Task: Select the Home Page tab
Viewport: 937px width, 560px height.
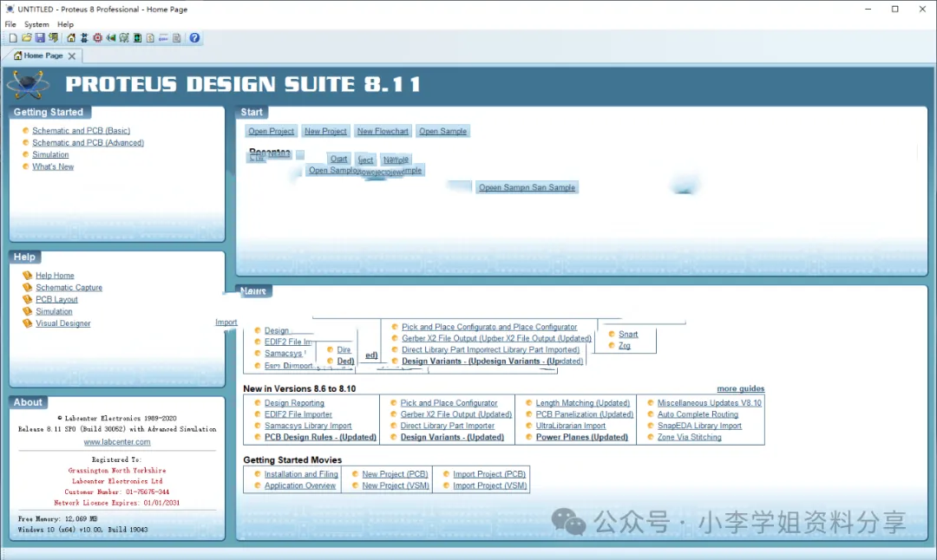Action: tap(43, 55)
